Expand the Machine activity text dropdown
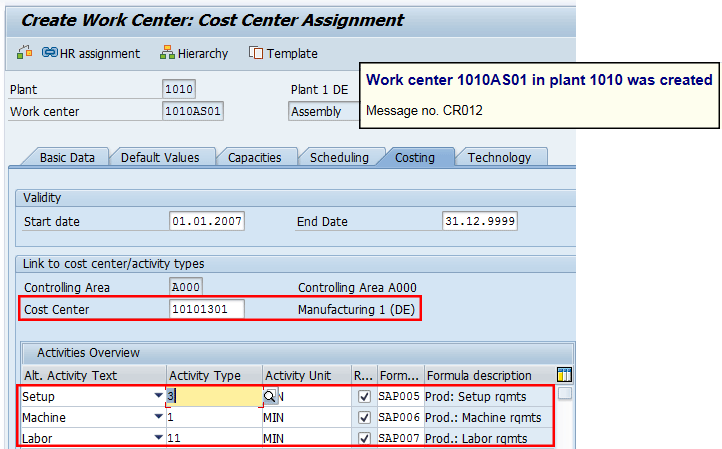Viewport: 722px width, 449px height. [x=157, y=417]
